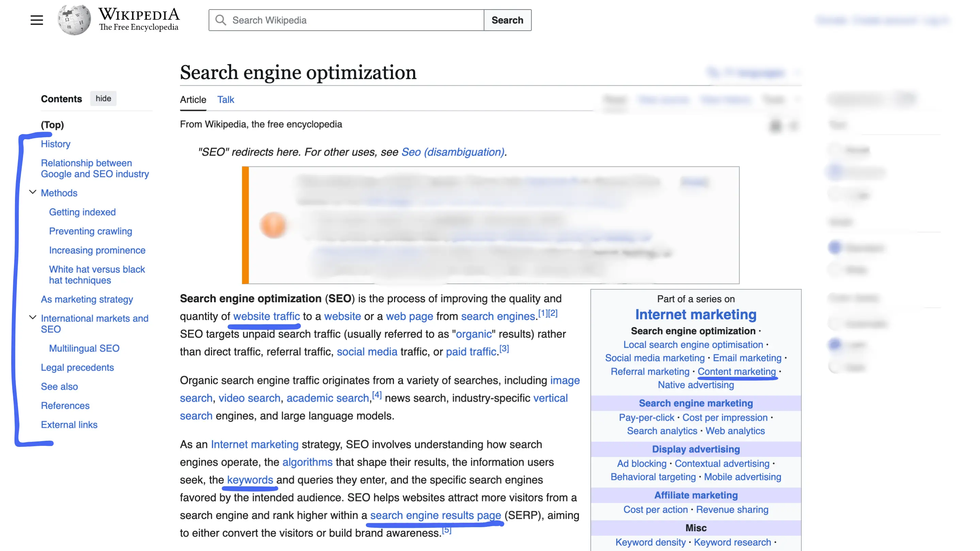
Task: Click the Wikipedia wordmark text logo
Action: pyautogui.click(x=138, y=19)
